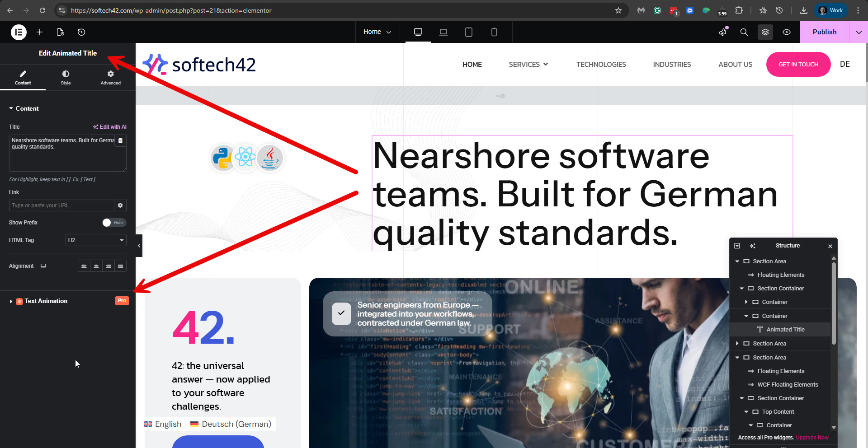Toggle the Structure layers icon in top bar
Viewport: 868px width, 448px height.
765,32
